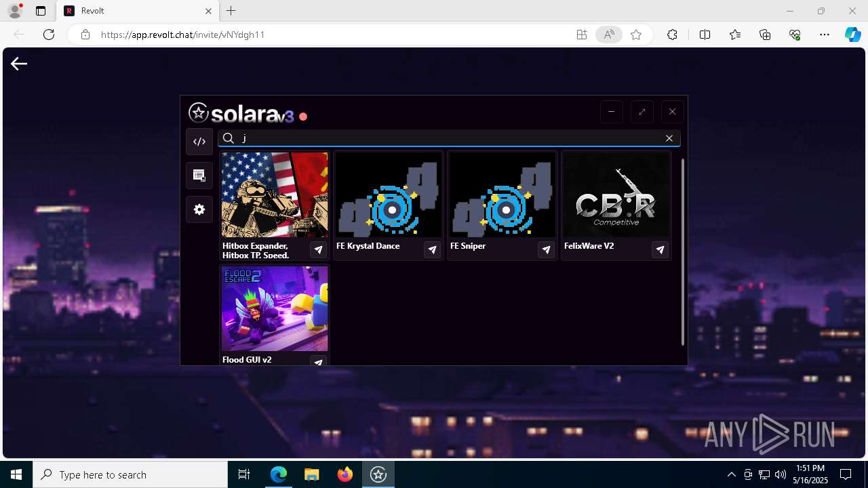
Task: Switch to Solara in the taskbar
Action: tap(378, 474)
